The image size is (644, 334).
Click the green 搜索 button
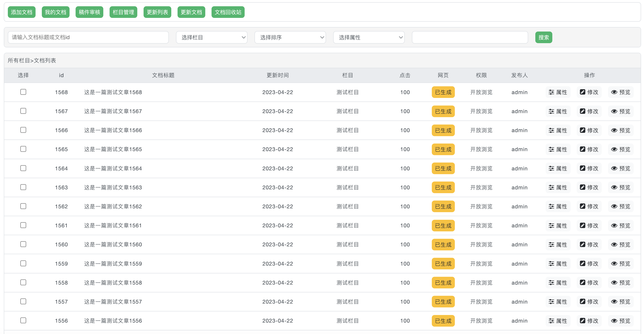544,38
